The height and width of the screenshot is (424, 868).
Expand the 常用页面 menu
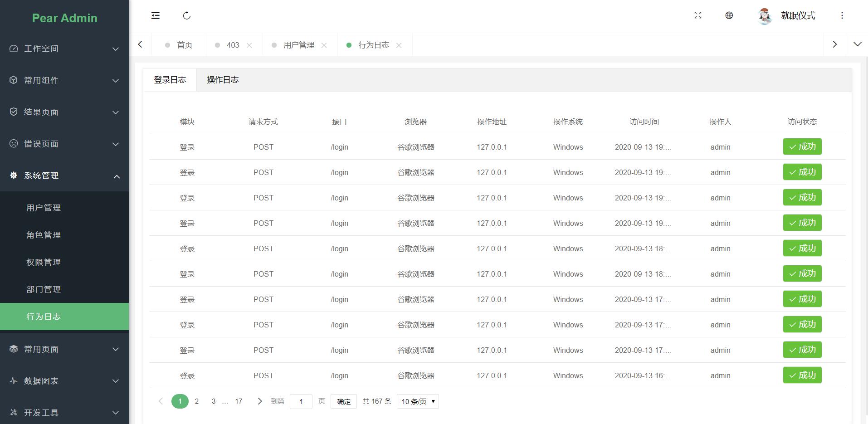pyautogui.click(x=116, y=349)
